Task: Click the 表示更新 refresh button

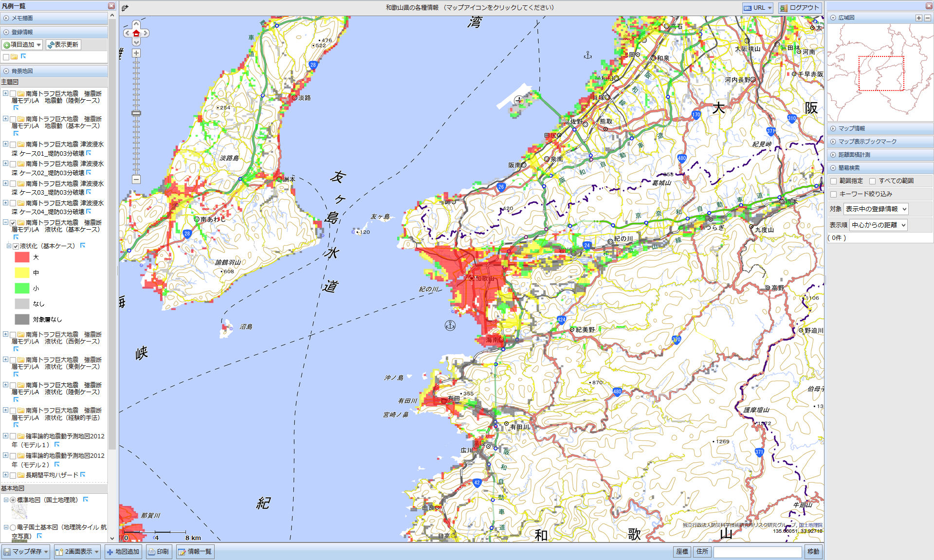Action: [63, 45]
